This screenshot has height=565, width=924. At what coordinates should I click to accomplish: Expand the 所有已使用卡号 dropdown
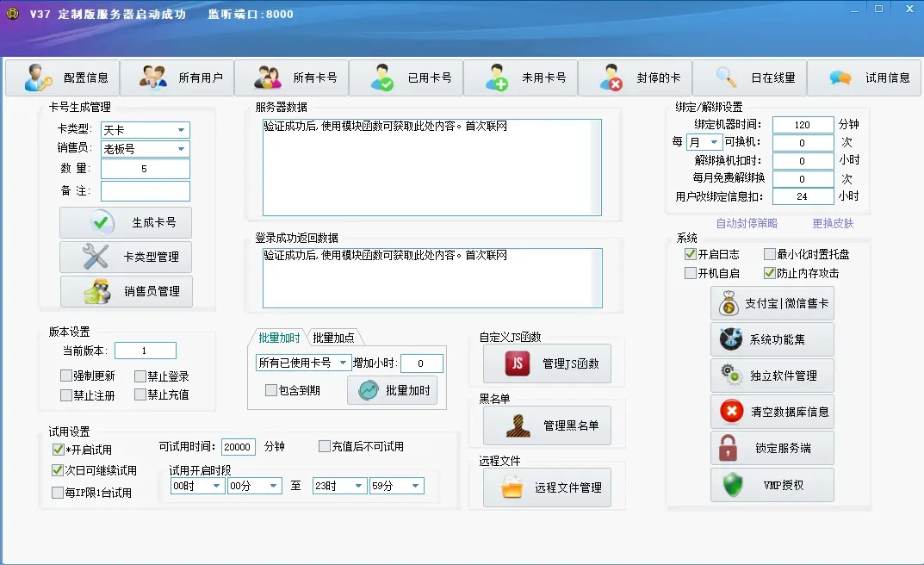coord(303,363)
